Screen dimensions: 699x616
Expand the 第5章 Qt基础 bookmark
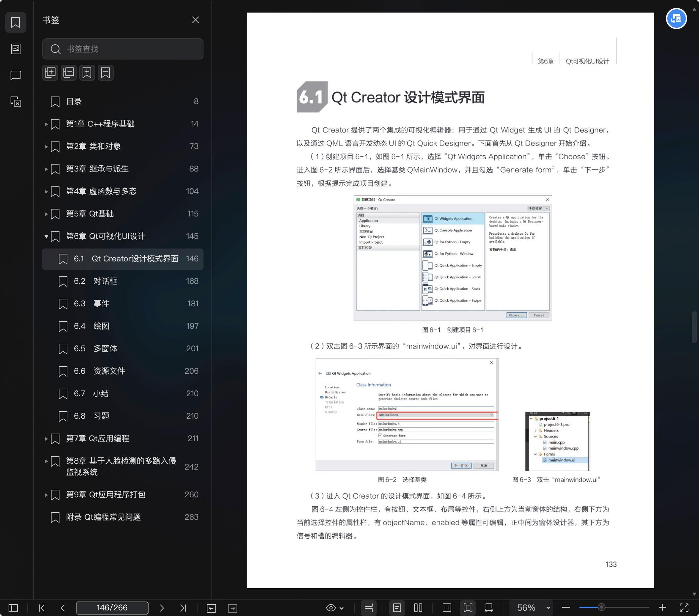coord(46,214)
